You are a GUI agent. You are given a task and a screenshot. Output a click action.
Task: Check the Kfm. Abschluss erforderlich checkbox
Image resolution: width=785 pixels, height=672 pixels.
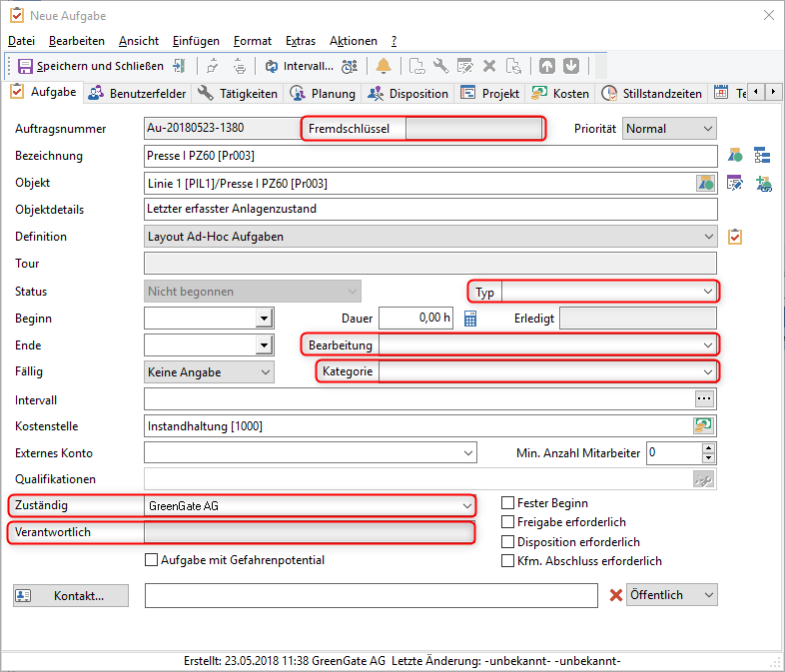(507, 561)
